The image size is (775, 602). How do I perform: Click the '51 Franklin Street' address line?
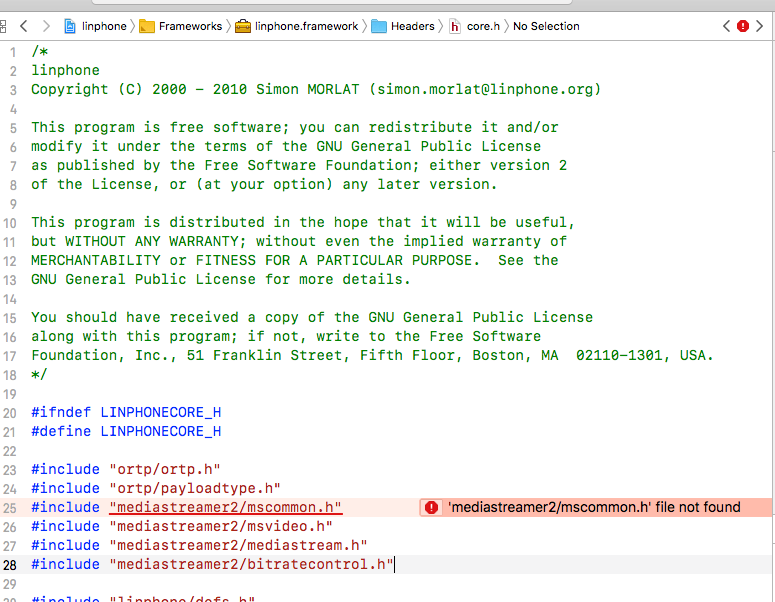pyautogui.click(x=372, y=355)
